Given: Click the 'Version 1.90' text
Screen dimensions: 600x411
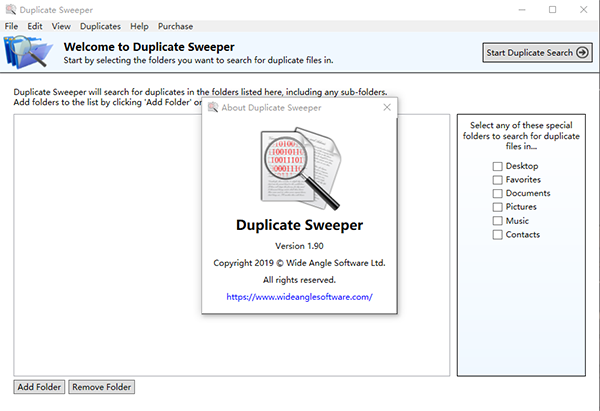Looking at the screenshot, I should 299,246.
